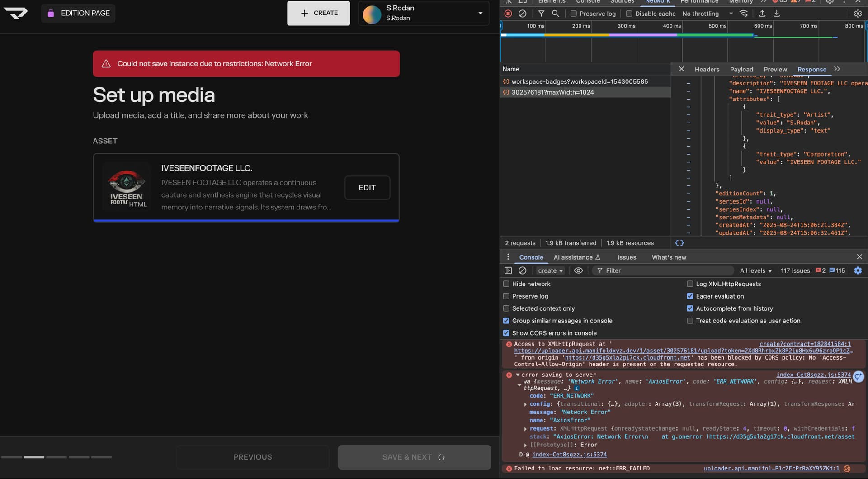
Task: Click the record network log icon
Action: (x=508, y=14)
